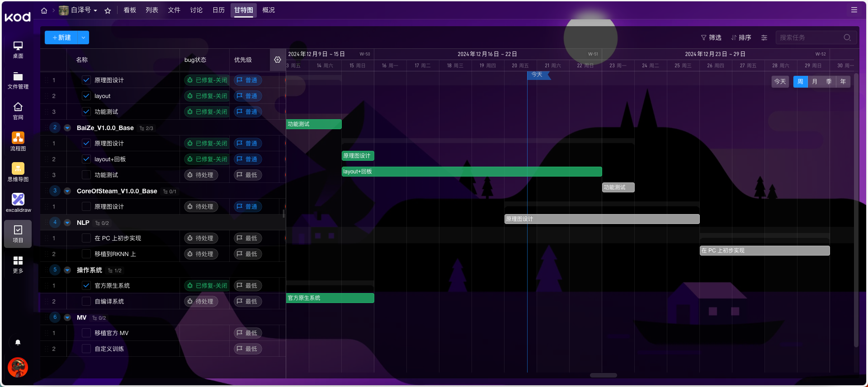This screenshot has width=868, height=387.
Task: Open the 思维导图 mind map icon
Action: (x=18, y=172)
